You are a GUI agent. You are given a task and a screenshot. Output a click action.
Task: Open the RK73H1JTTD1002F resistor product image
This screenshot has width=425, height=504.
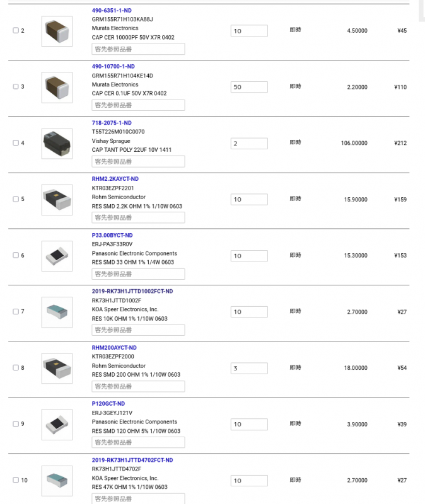point(57,311)
